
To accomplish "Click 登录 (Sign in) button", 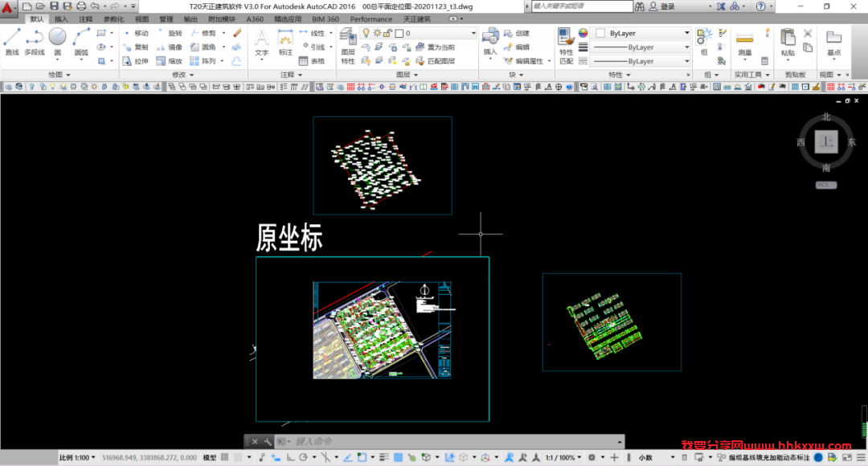I will [x=662, y=6].
